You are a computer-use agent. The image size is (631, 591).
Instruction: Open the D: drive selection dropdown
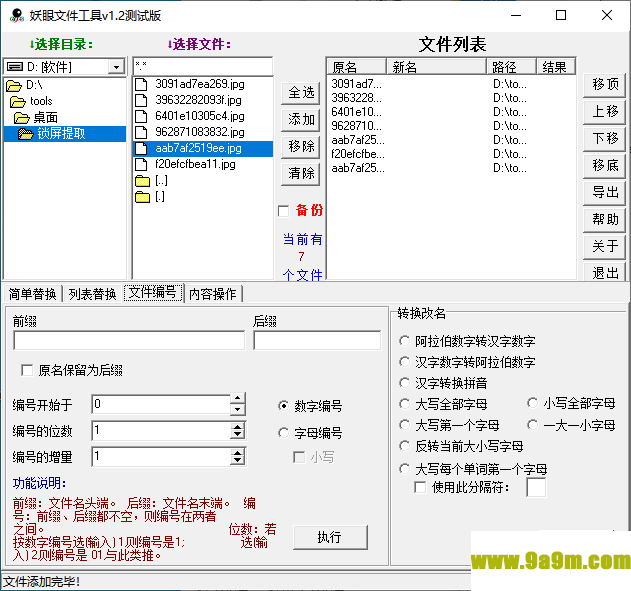116,67
